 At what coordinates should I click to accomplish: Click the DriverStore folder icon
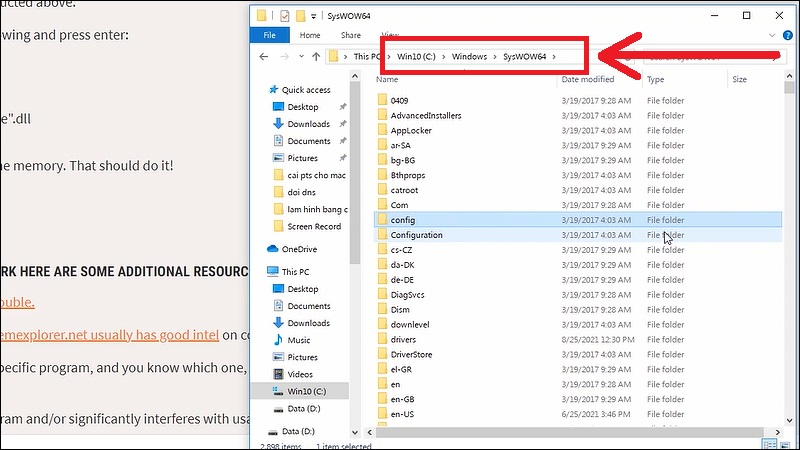[382, 354]
